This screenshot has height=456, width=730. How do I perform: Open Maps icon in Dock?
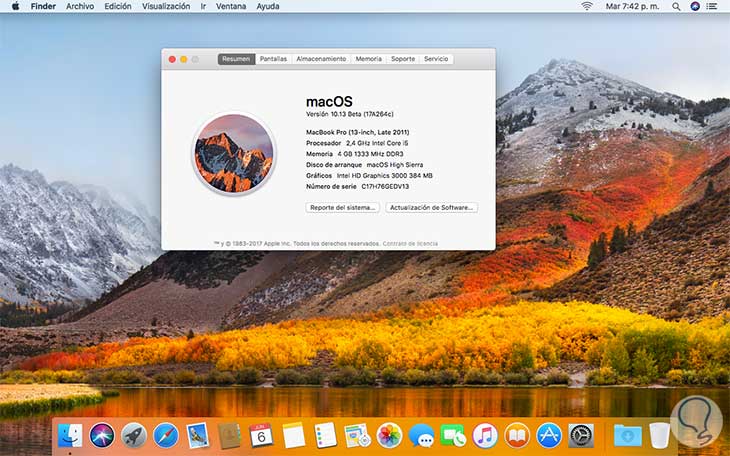357,436
